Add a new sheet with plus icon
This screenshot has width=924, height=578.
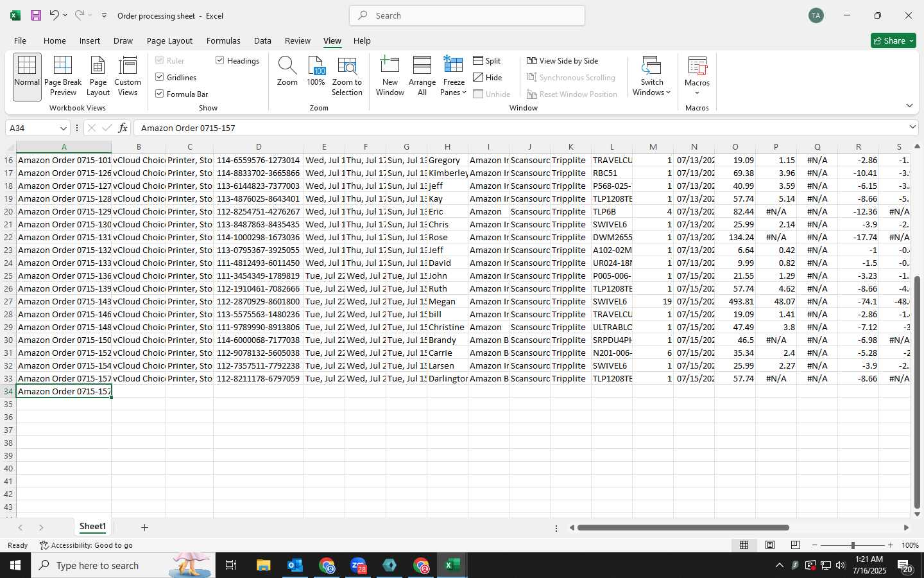coord(145,527)
